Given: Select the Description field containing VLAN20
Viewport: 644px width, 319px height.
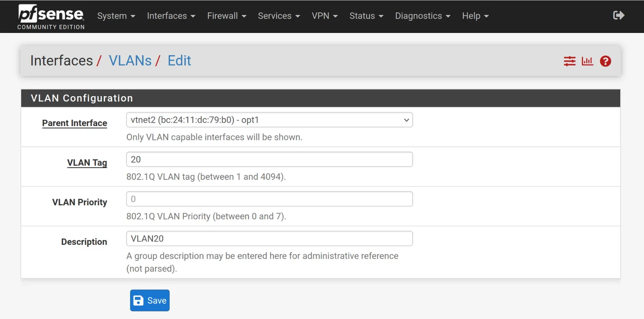Looking at the screenshot, I should pos(269,238).
